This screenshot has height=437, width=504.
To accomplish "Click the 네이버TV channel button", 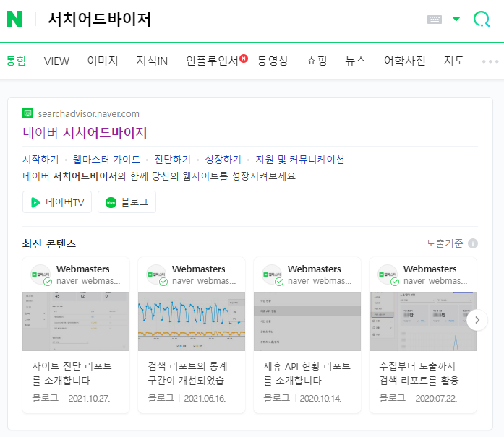I will pos(57,202).
